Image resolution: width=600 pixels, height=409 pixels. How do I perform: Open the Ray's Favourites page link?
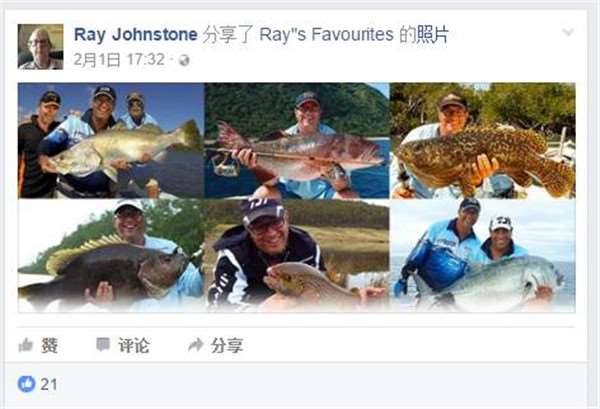(326, 34)
